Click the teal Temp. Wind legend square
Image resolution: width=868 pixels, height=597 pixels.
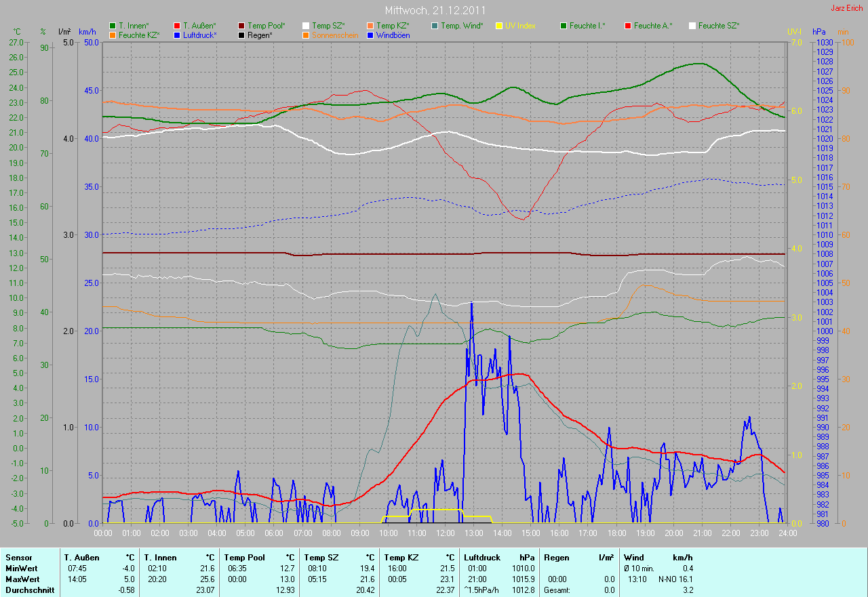coord(435,26)
